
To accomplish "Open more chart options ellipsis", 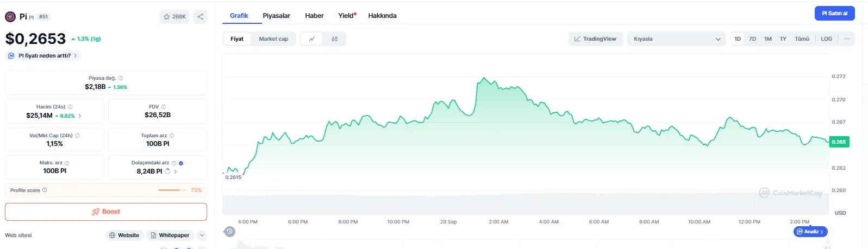I will point(847,39).
